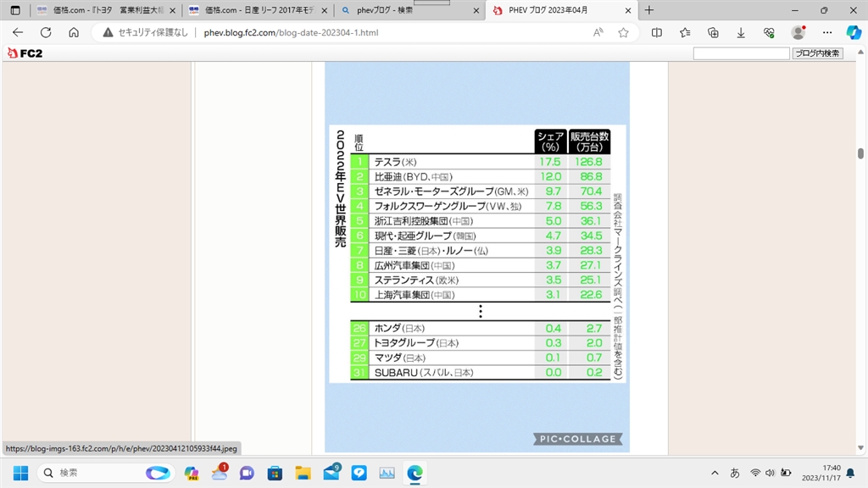Click the ブログ内検索 button
Screen dimensions: 868x488
click(x=818, y=53)
